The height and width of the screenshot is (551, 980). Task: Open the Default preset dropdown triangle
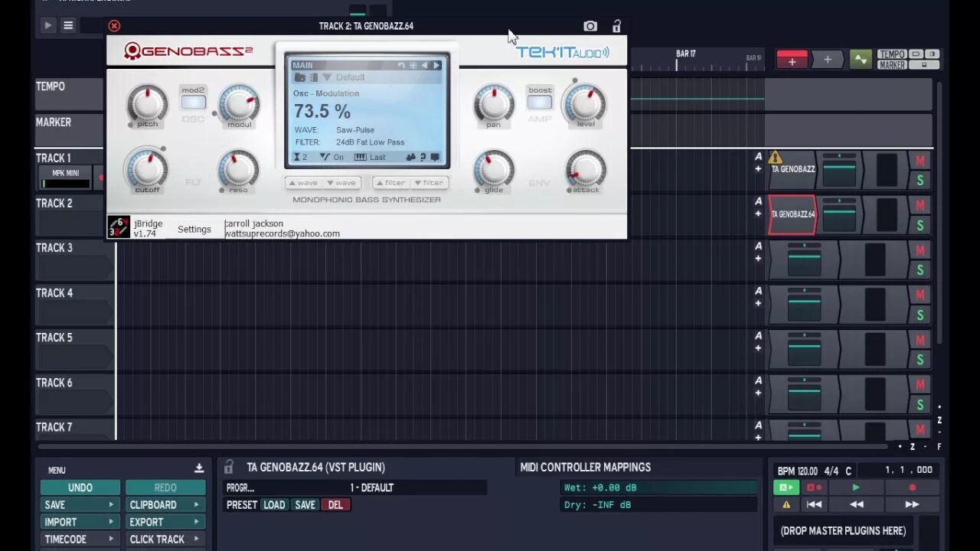(327, 77)
